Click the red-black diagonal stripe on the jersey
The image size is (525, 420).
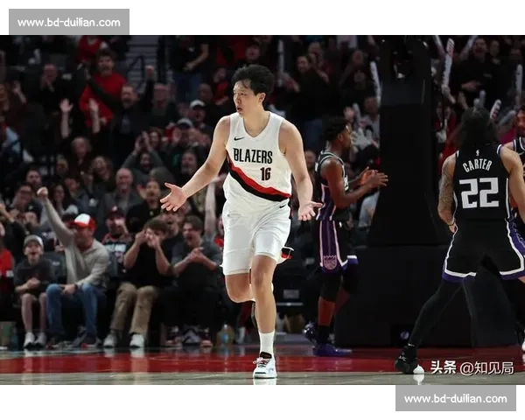258,190
